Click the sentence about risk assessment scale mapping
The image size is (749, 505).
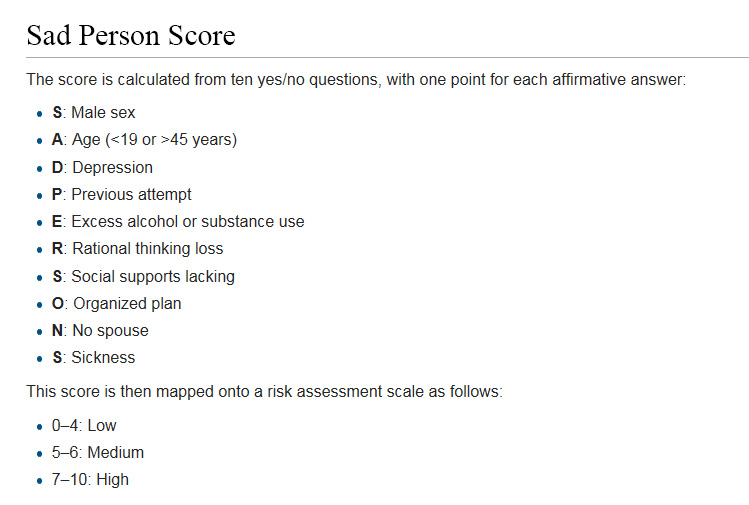click(264, 391)
